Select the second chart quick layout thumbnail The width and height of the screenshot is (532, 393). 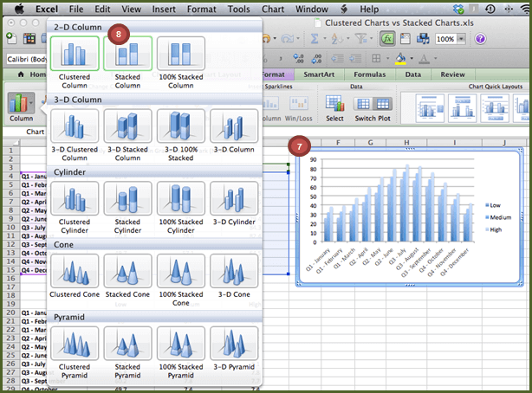tap(462, 108)
